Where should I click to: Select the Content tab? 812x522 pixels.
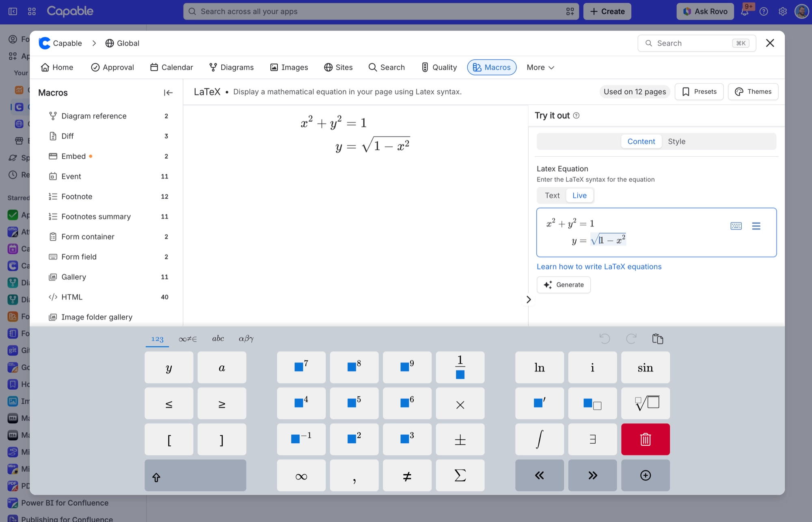pyautogui.click(x=641, y=141)
